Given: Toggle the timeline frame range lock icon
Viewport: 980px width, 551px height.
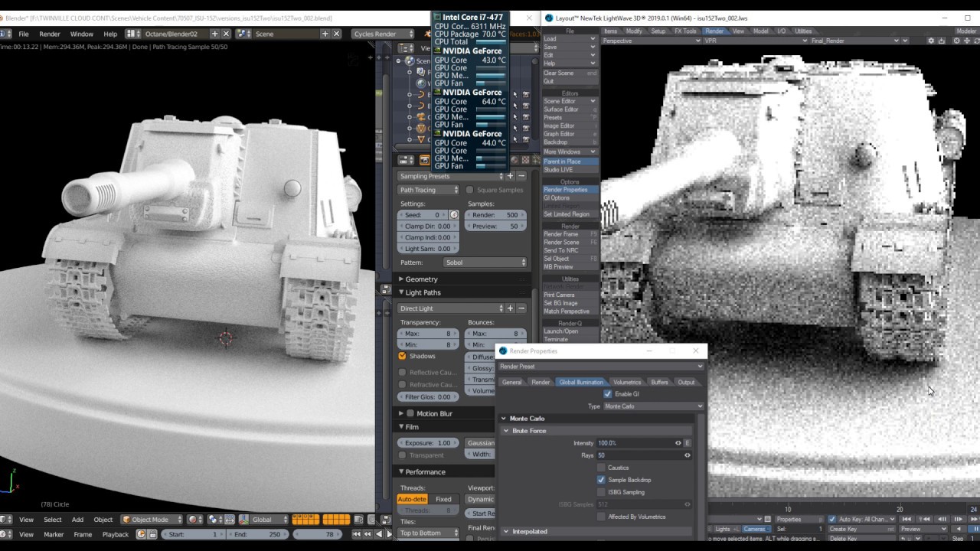Looking at the screenshot, I should point(152,534).
